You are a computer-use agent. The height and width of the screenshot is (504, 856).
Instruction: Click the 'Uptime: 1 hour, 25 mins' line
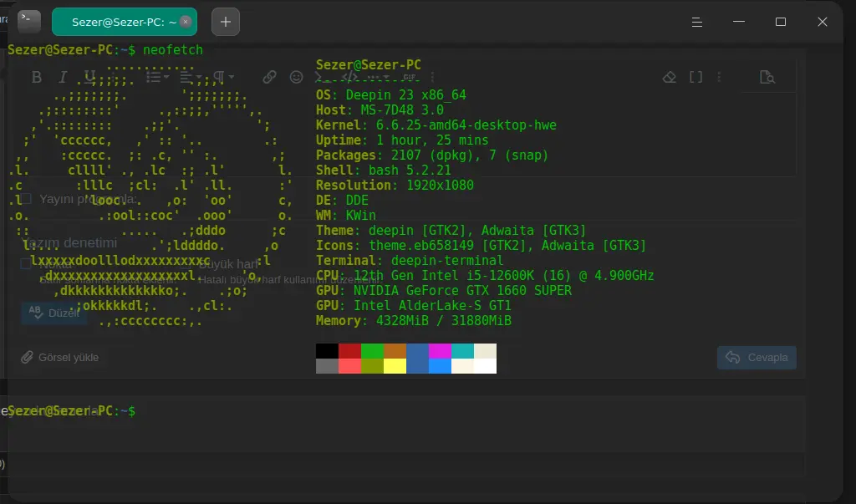click(402, 140)
